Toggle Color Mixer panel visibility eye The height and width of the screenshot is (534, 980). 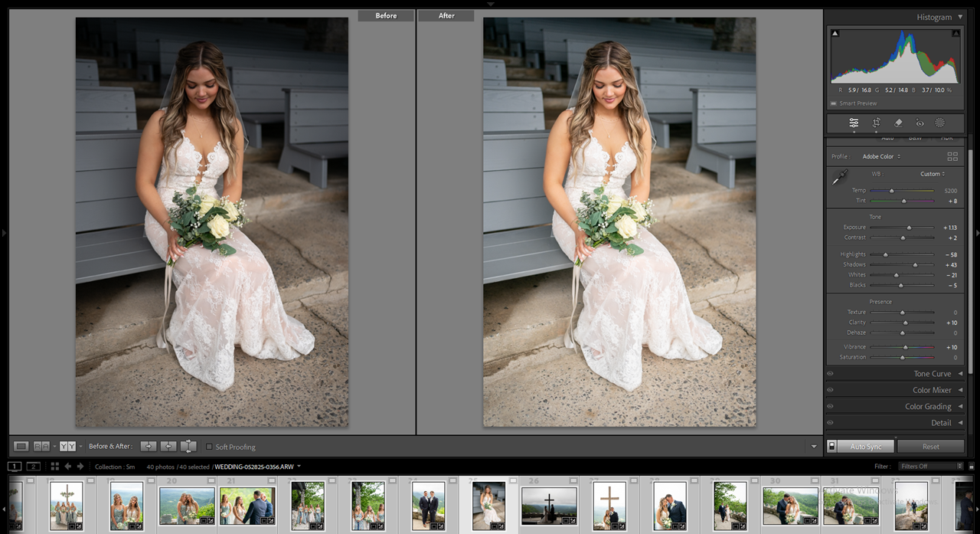pyautogui.click(x=830, y=390)
